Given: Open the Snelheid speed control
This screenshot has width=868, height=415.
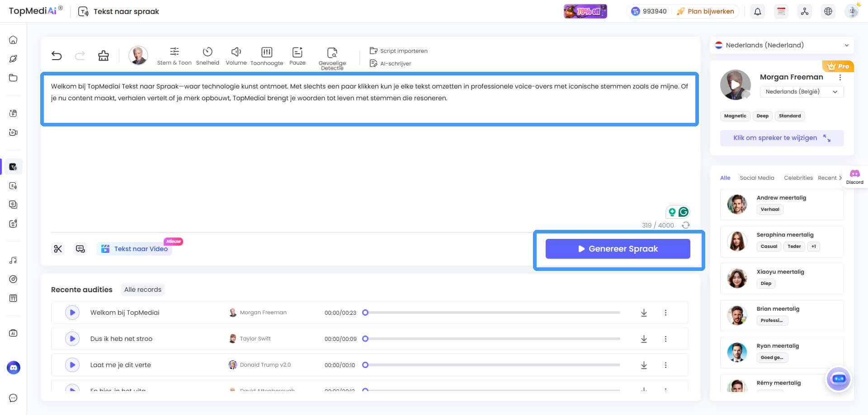Looking at the screenshot, I should pyautogui.click(x=208, y=56).
